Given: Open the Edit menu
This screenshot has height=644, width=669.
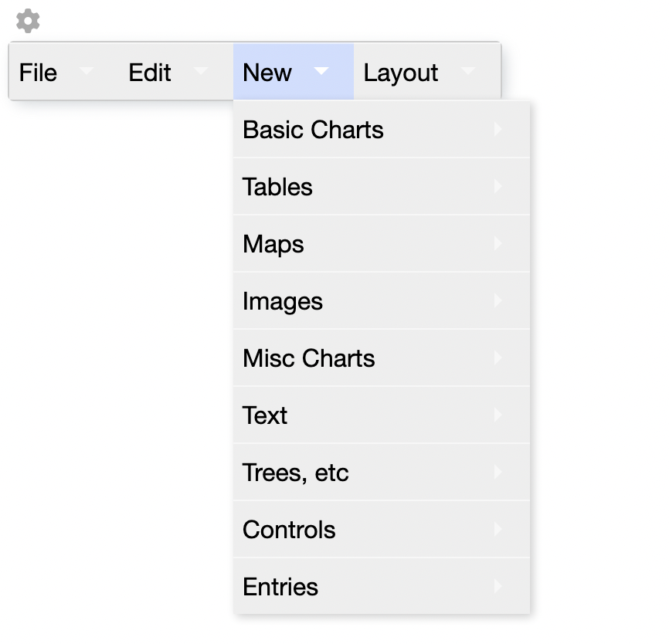Looking at the screenshot, I should pos(150,73).
